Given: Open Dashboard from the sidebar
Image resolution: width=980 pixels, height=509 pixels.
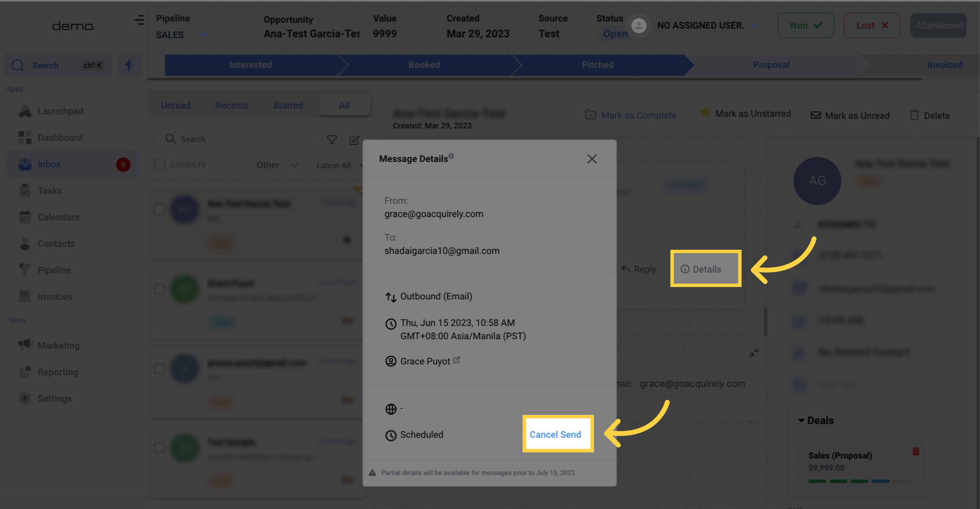Looking at the screenshot, I should pos(50,138).
